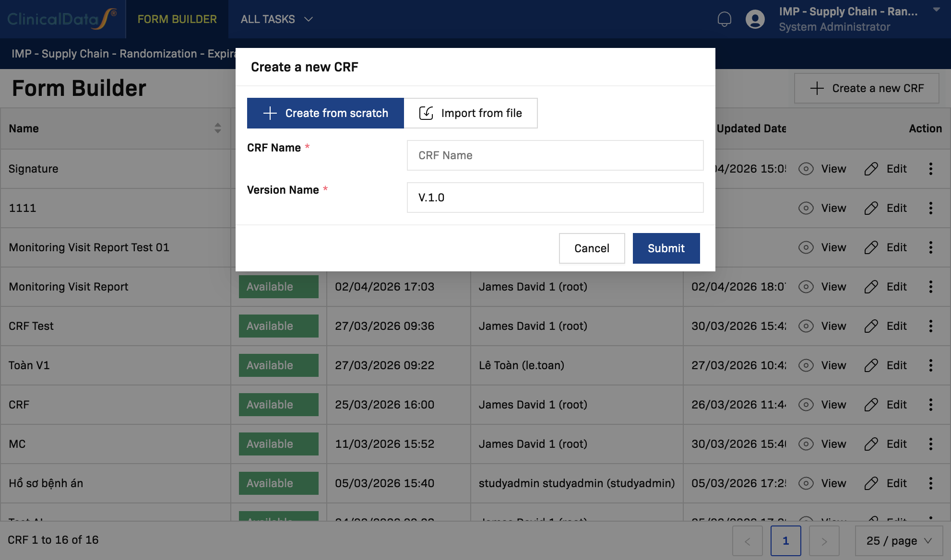Image resolution: width=951 pixels, height=560 pixels.
Task: Open the 25 / page size dropdown
Action: coord(899,541)
